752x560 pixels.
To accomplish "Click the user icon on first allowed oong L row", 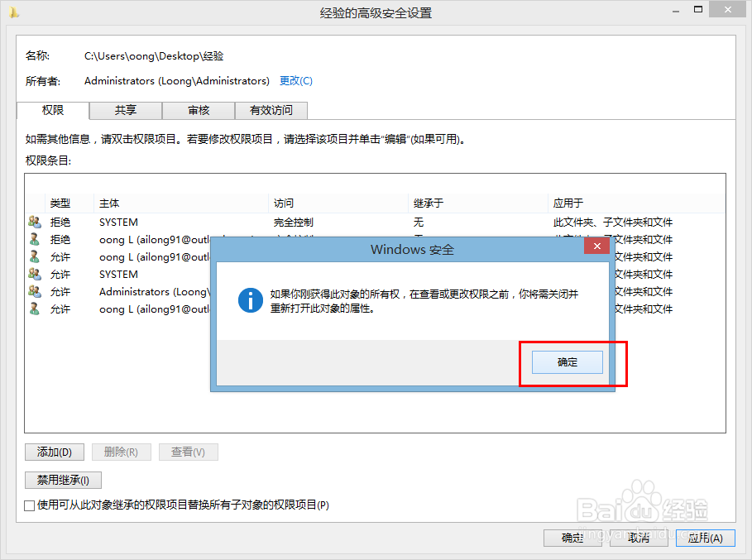I will click(33, 256).
